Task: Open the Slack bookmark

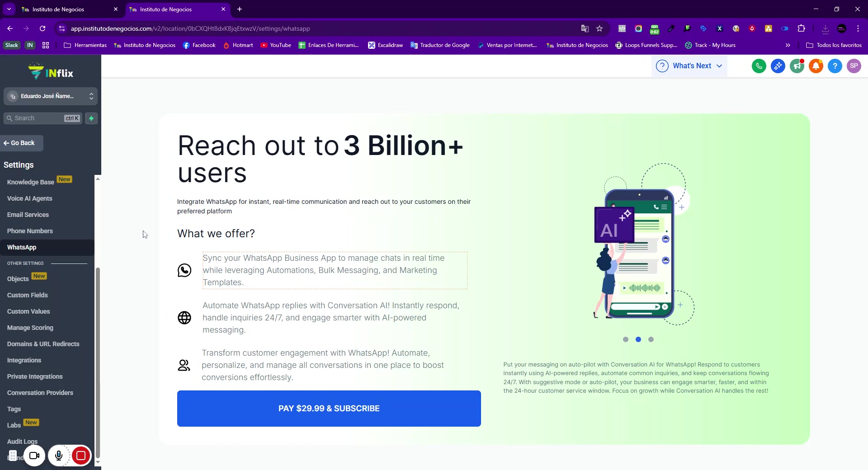Action: [x=12, y=45]
